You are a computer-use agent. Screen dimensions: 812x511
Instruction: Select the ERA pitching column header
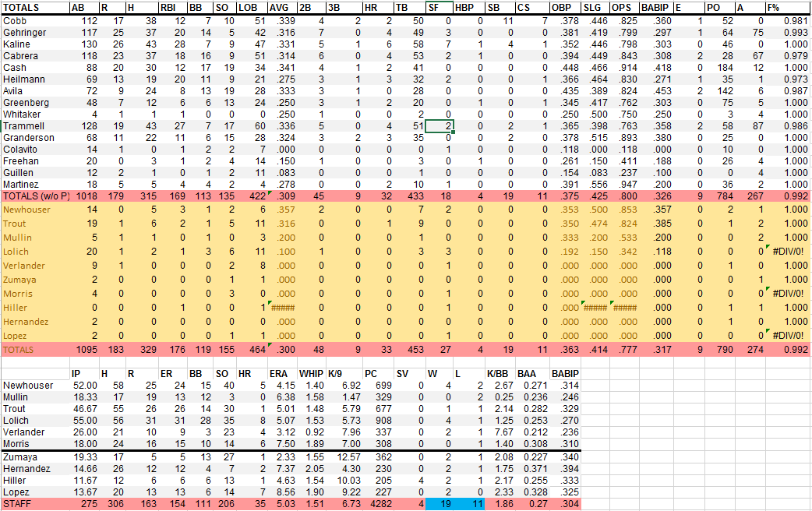[282, 374]
